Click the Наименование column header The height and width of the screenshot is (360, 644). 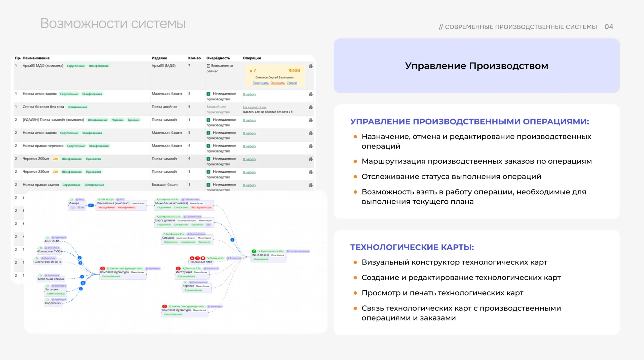click(x=36, y=58)
